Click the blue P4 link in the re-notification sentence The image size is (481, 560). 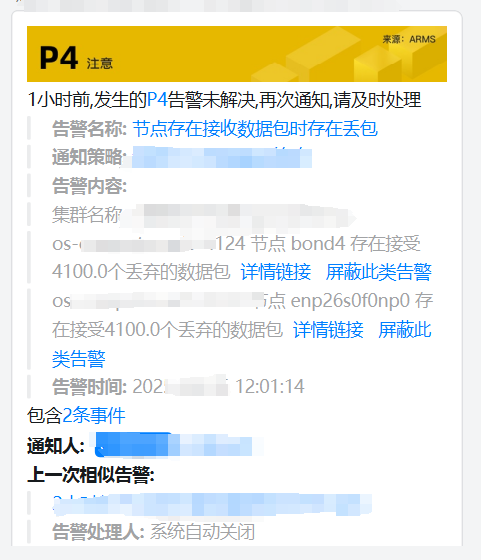coord(157,99)
